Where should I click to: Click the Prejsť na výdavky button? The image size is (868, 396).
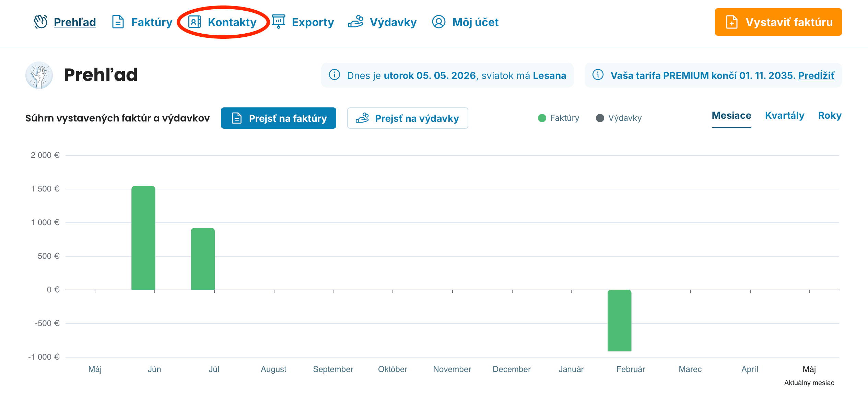[x=408, y=118]
